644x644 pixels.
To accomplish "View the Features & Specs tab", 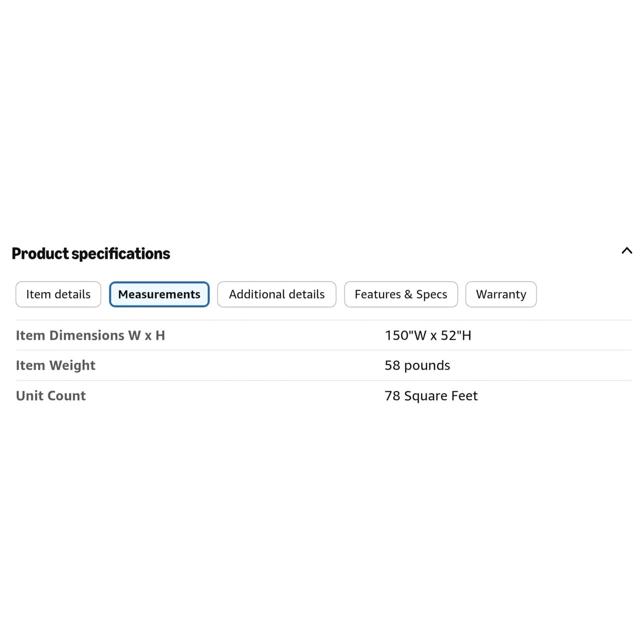I will (x=401, y=294).
